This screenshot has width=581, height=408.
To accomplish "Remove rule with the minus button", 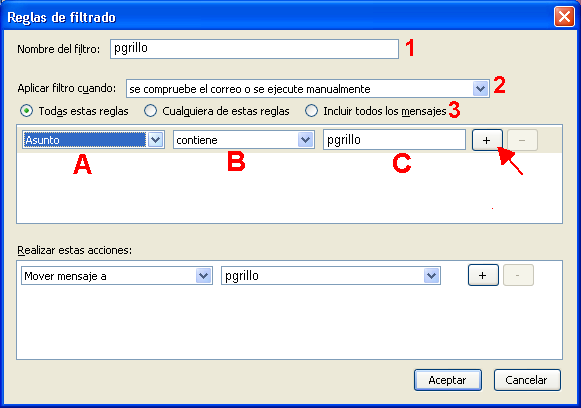I will [522, 140].
